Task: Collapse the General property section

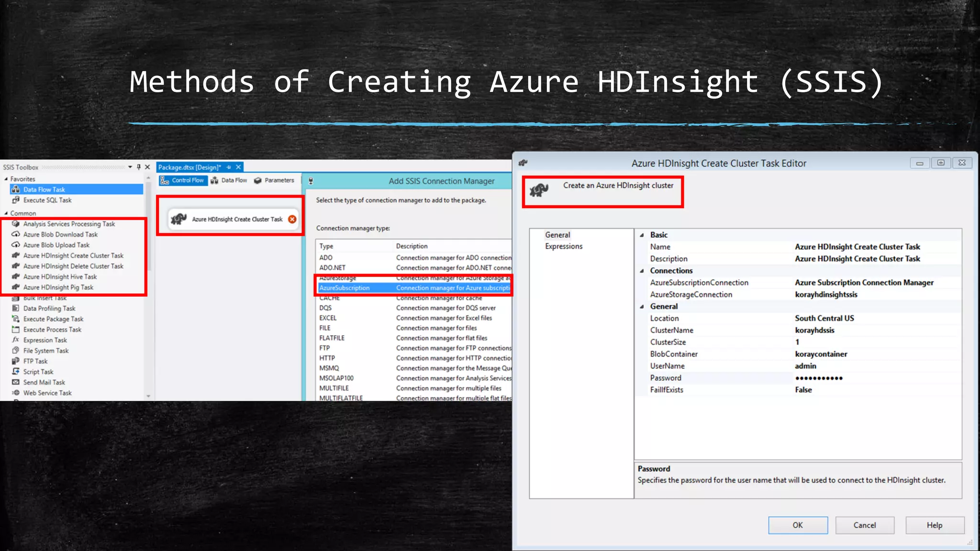Action: 642,307
